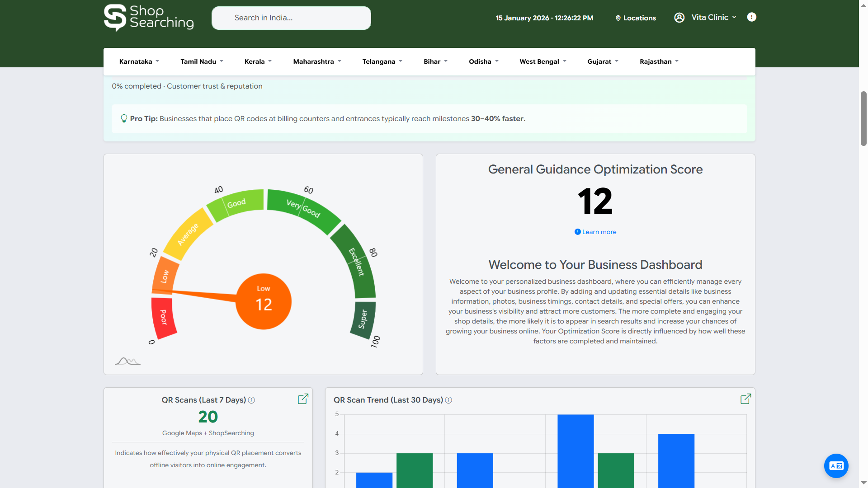Open QR Scans external link icon
The image size is (868, 488).
pyautogui.click(x=303, y=399)
